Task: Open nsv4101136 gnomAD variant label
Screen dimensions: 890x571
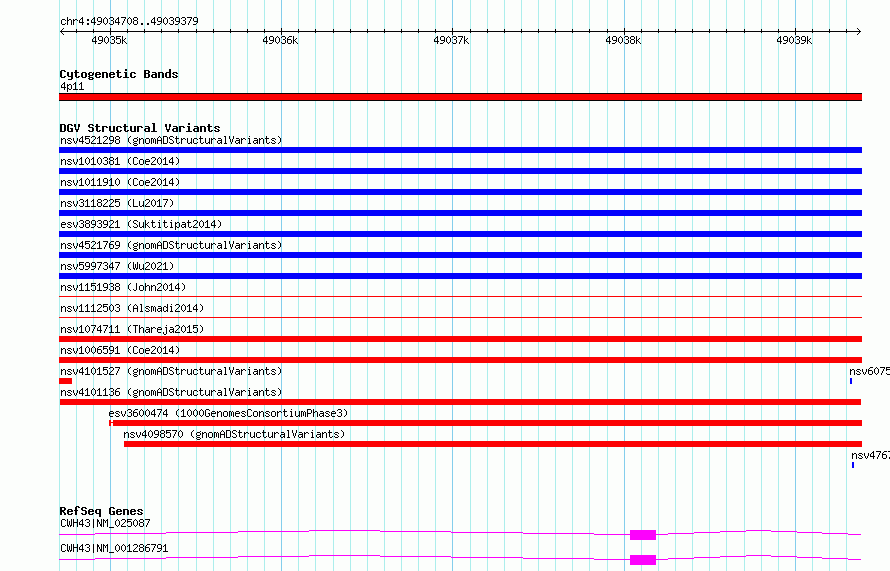Action: [x=171, y=392]
